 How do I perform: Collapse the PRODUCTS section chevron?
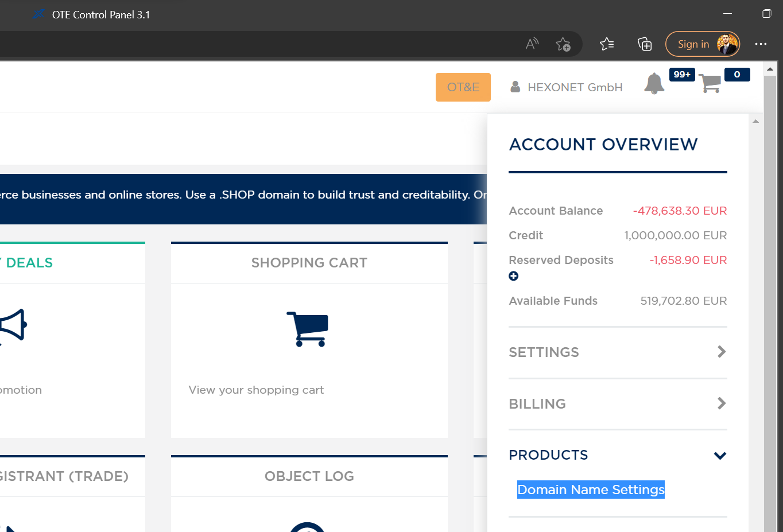pos(720,456)
